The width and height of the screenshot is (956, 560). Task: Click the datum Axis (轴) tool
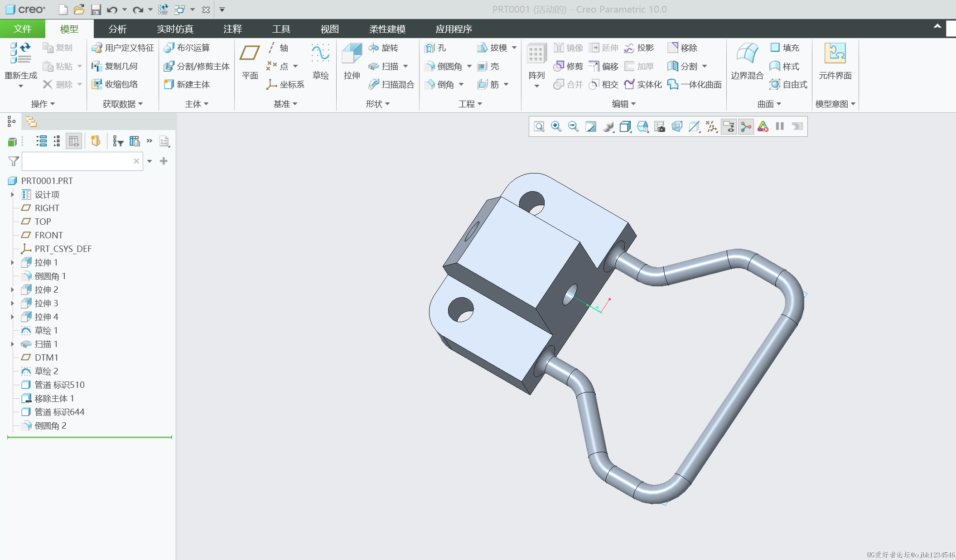click(x=278, y=48)
